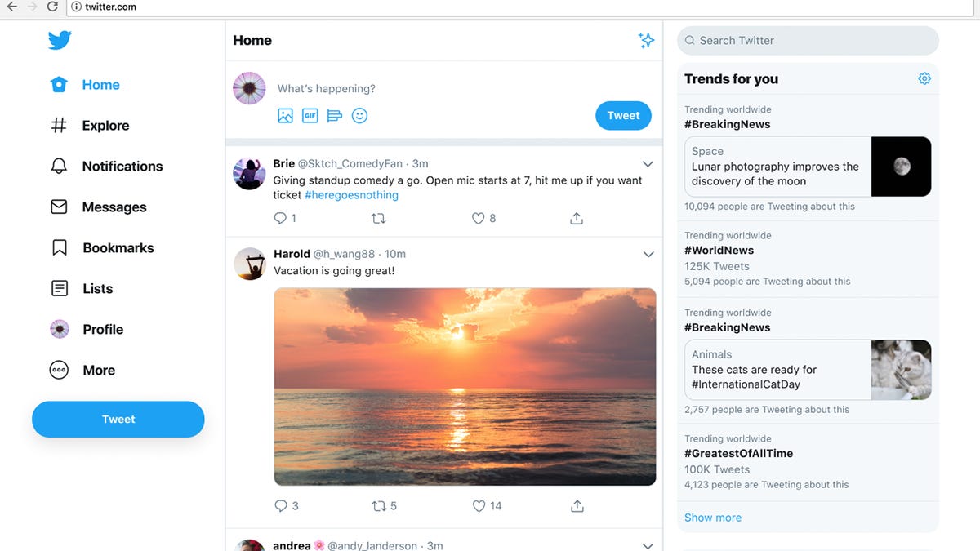Click the sparkle timeline options icon
Viewport: 980px width, 551px height.
tap(646, 39)
